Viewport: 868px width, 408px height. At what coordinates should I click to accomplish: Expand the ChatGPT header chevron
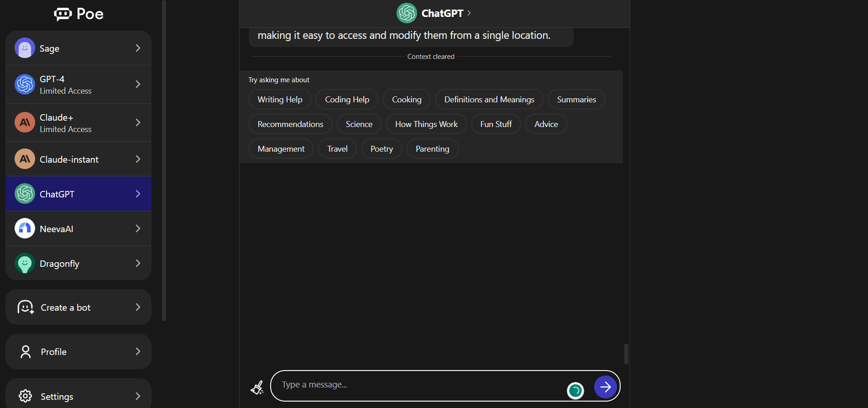469,13
